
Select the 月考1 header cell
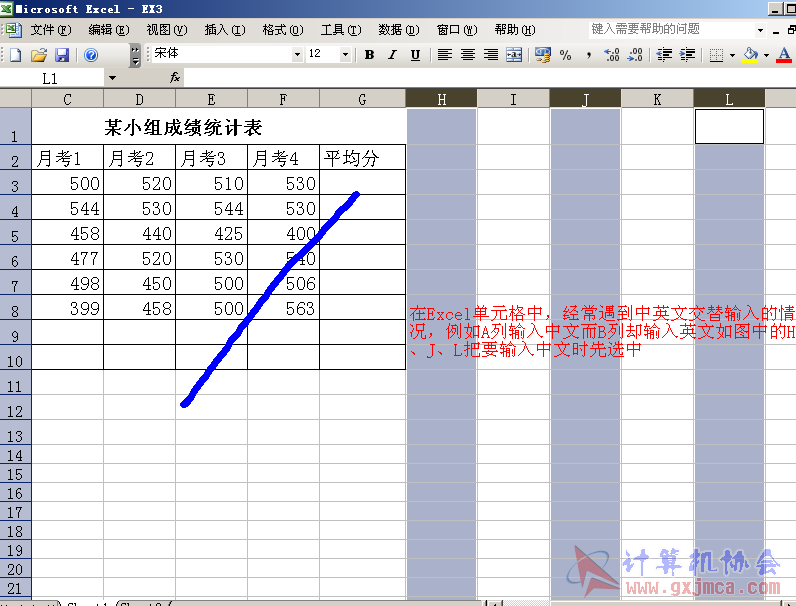pos(68,157)
